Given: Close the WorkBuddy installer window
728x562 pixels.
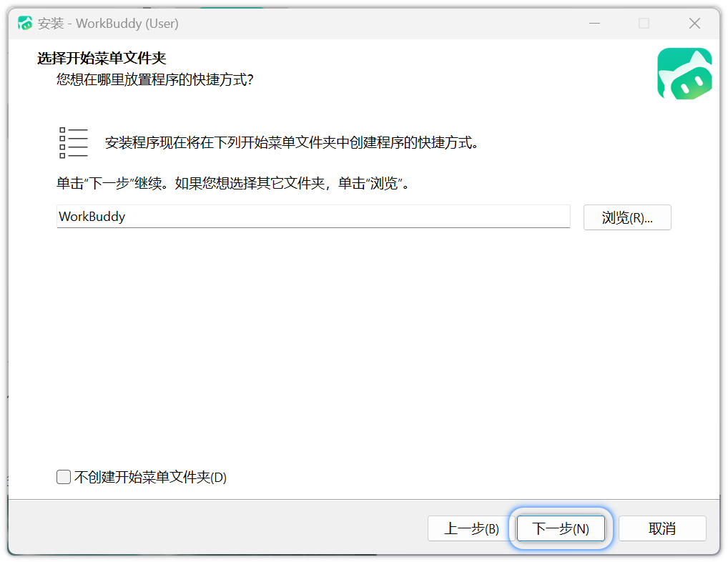Looking at the screenshot, I should tap(694, 24).
